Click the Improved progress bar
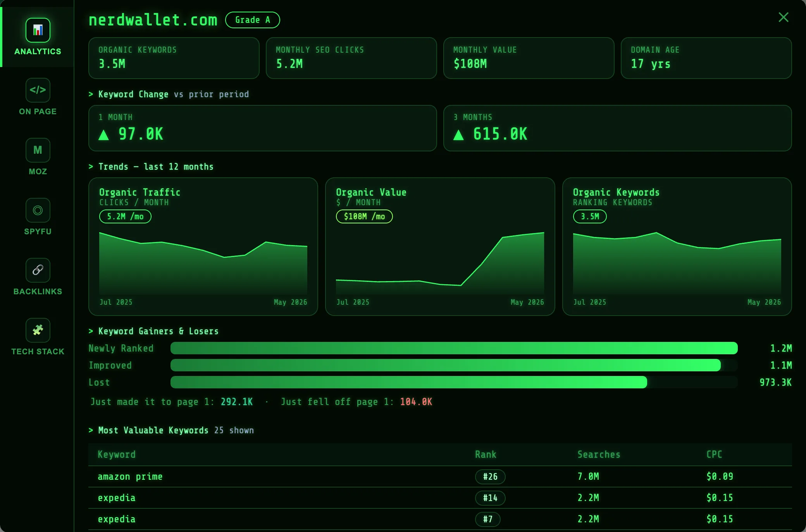 tap(454, 365)
